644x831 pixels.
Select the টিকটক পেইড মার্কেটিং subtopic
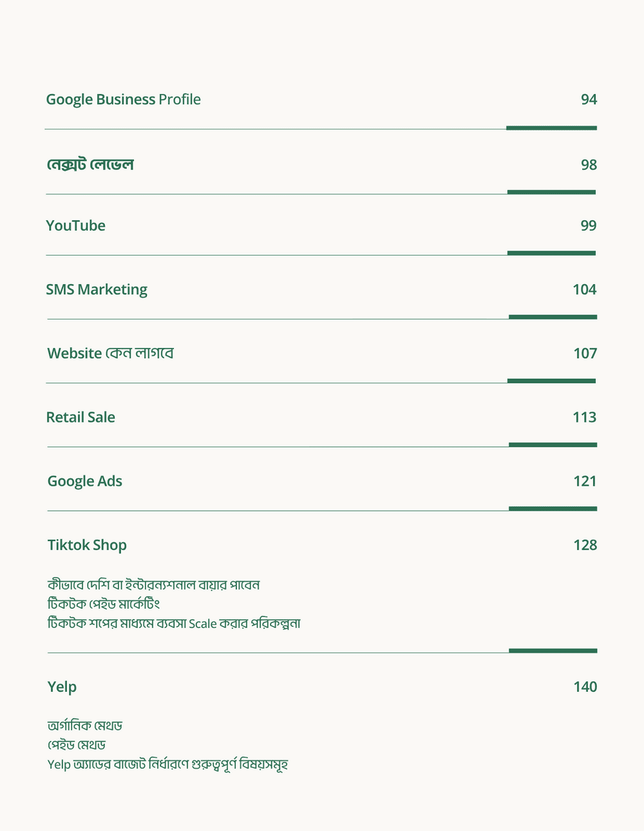[103, 604]
